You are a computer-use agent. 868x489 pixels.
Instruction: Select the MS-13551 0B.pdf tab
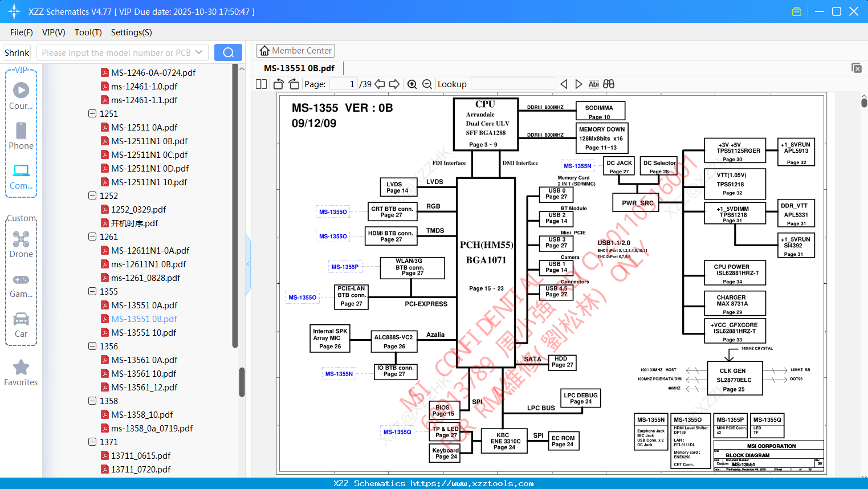click(x=299, y=68)
